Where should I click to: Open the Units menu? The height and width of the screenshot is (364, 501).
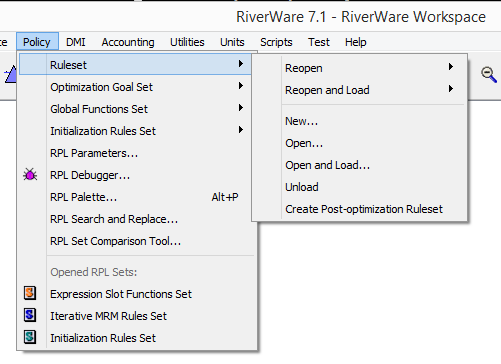(232, 42)
